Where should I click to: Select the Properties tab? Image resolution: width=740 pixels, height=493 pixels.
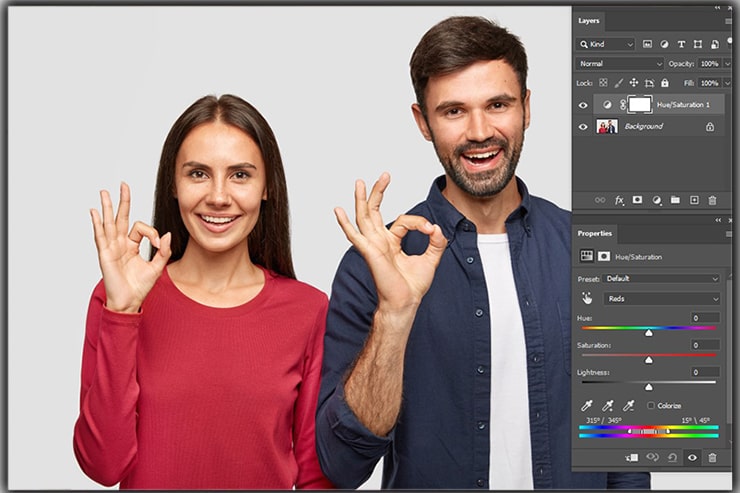click(x=594, y=233)
